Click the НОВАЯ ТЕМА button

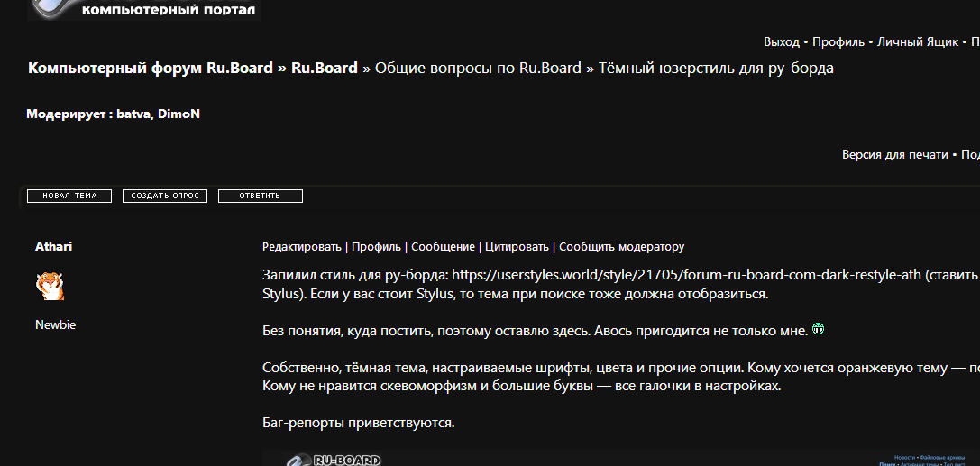[69, 196]
